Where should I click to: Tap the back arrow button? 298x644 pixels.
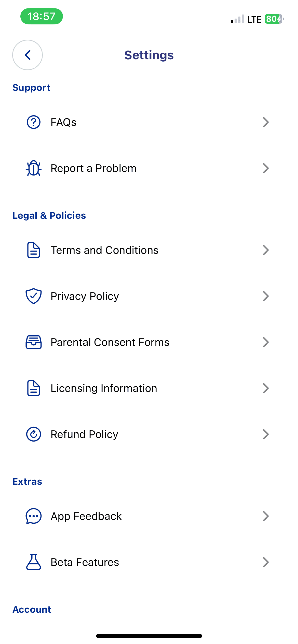click(x=28, y=55)
